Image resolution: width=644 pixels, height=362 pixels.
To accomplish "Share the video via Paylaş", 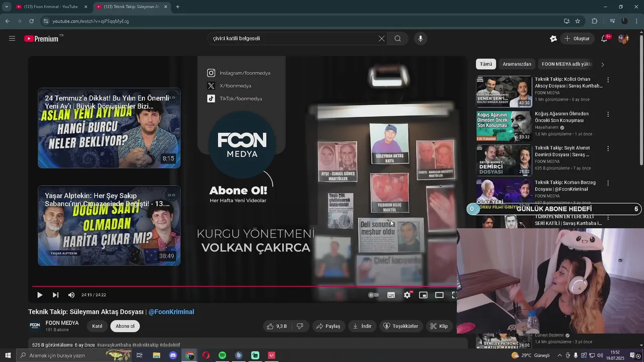I will pos(328,326).
